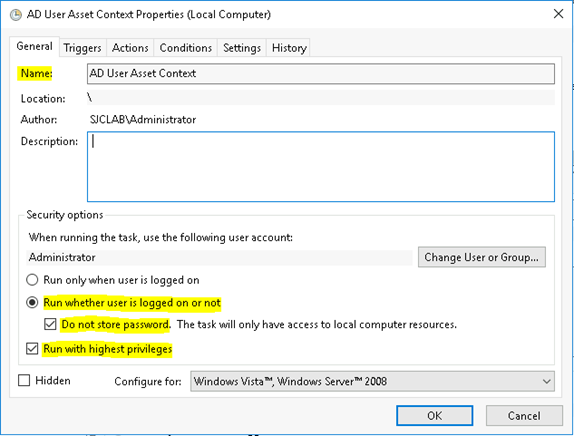
Task: Toggle Run with highest privileges checkbox
Action: click(x=32, y=349)
